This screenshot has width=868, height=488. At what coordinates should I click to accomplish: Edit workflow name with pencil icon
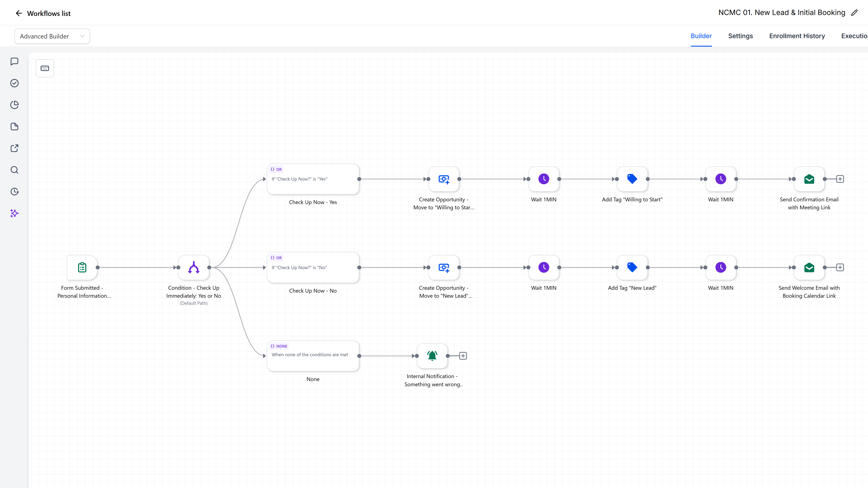point(855,13)
